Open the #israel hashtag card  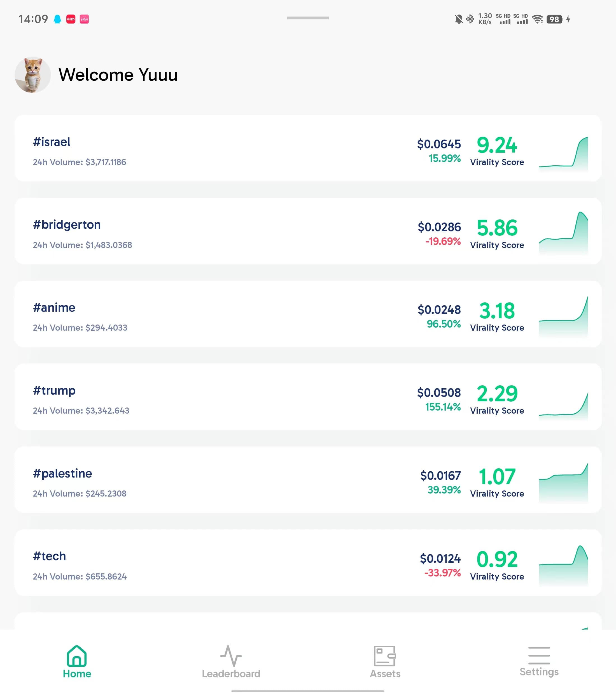308,148
